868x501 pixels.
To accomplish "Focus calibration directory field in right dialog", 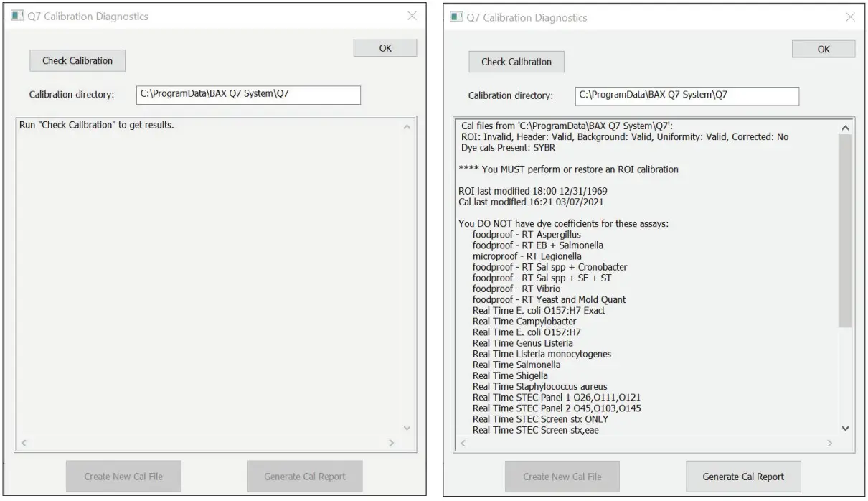I will (687, 95).
